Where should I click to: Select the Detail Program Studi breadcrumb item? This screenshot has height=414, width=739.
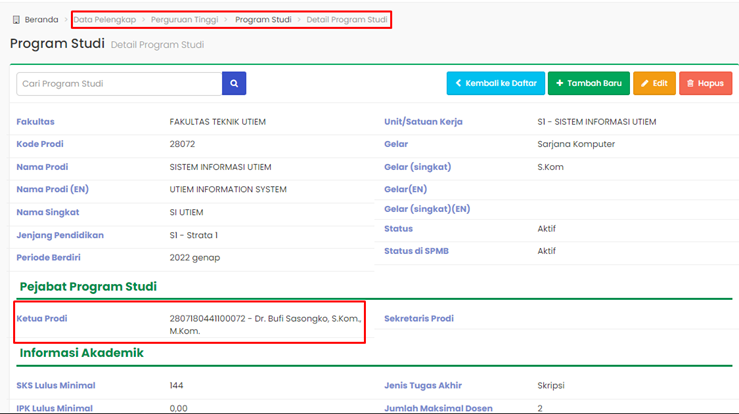[347, 19]
